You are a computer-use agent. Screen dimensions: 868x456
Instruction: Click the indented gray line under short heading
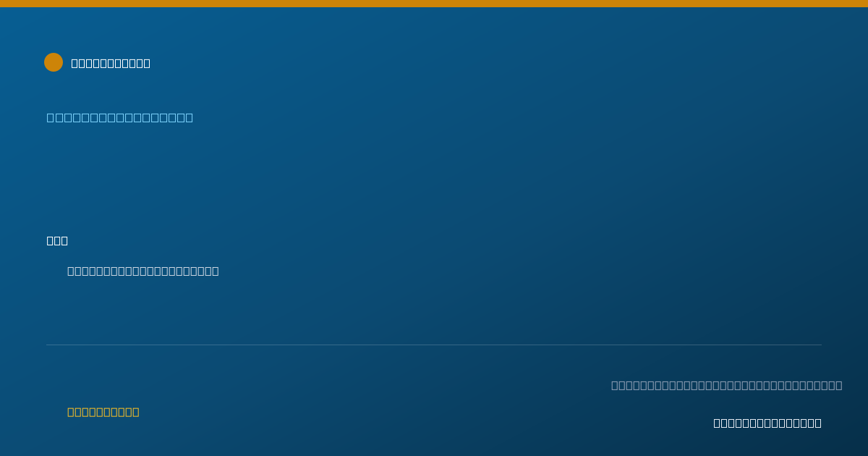click(143, 271)
